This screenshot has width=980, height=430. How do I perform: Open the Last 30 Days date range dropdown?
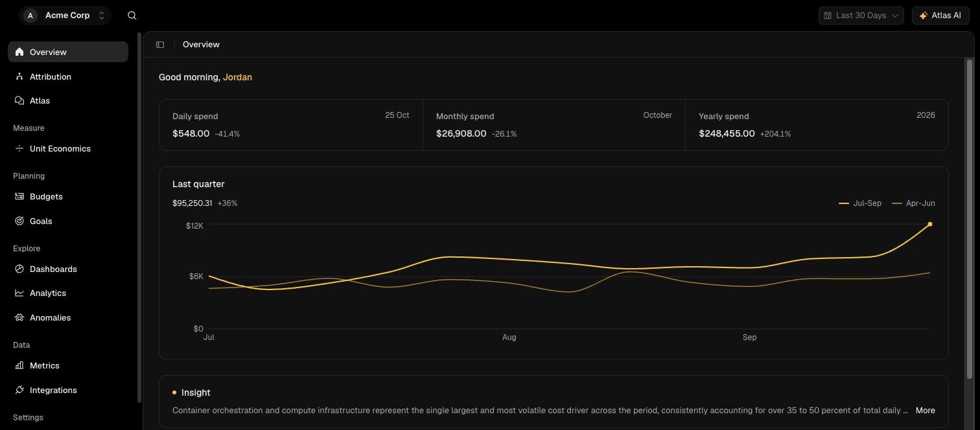tap(861, 16)
